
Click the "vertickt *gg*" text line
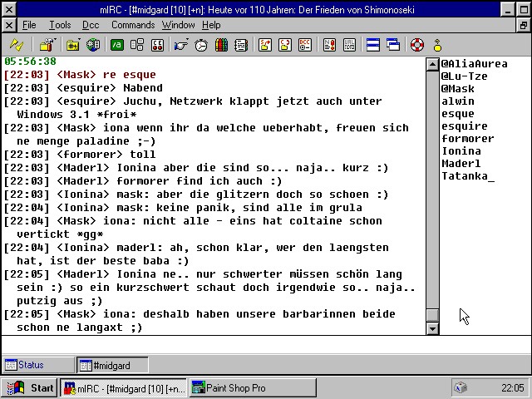point(60,234)
